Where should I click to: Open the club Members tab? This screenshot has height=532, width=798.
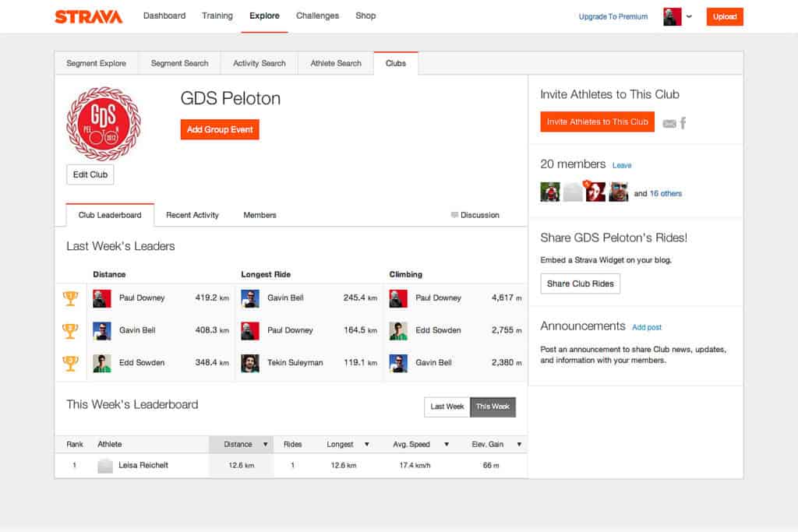pyautogui.click(x=260, y=215)
